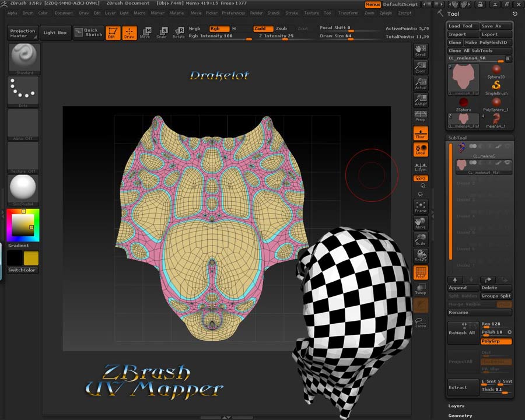Image resolution: width=525 pixels, height=420 pixels.
Task: Select the CL_melena5 subtool row
Action: pos(484,150)
